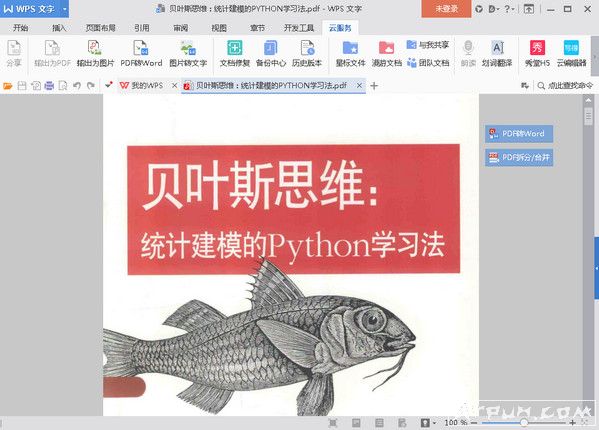The image size is (599, 430).
Task: Click the 团队文档 team documents item
Action: tap(427, 62)
